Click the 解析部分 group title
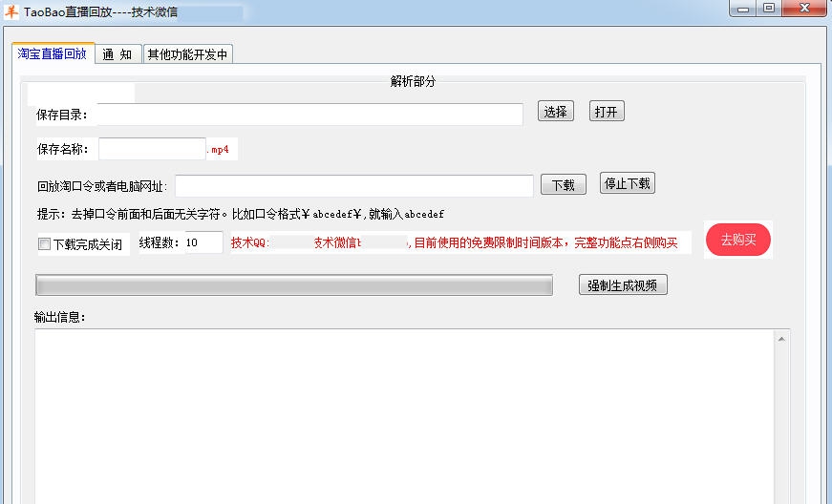Image resolution: width=832 pixels, height=504 pixels. coord(413,81)
